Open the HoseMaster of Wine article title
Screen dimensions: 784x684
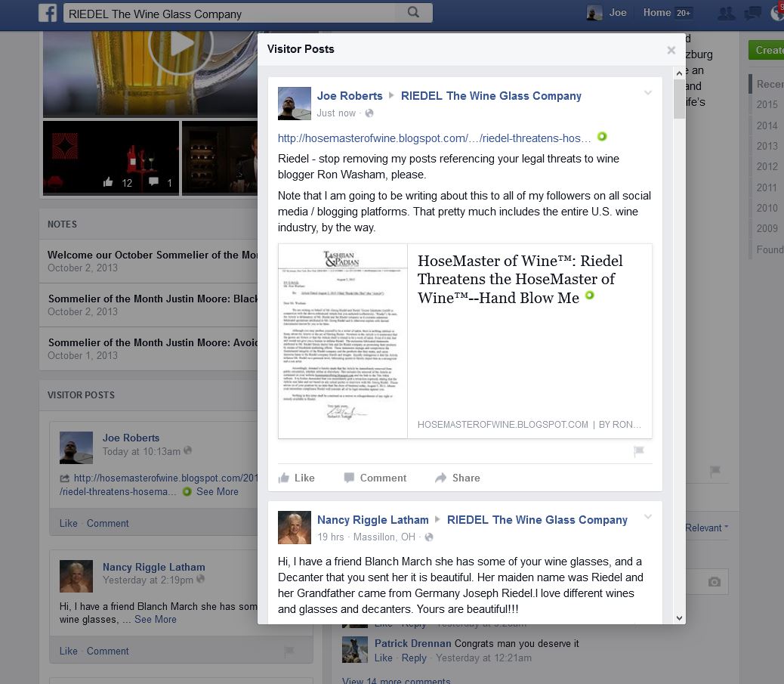click(x=520, y=279)
